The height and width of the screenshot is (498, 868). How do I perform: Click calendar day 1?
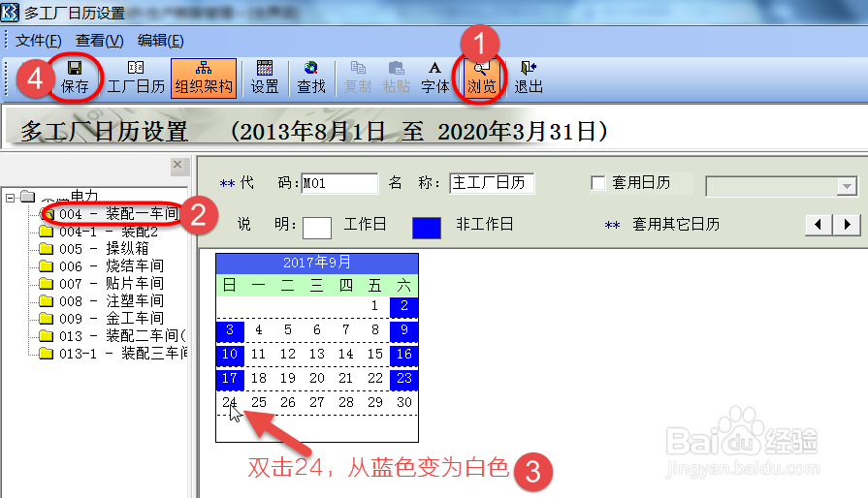374,305
